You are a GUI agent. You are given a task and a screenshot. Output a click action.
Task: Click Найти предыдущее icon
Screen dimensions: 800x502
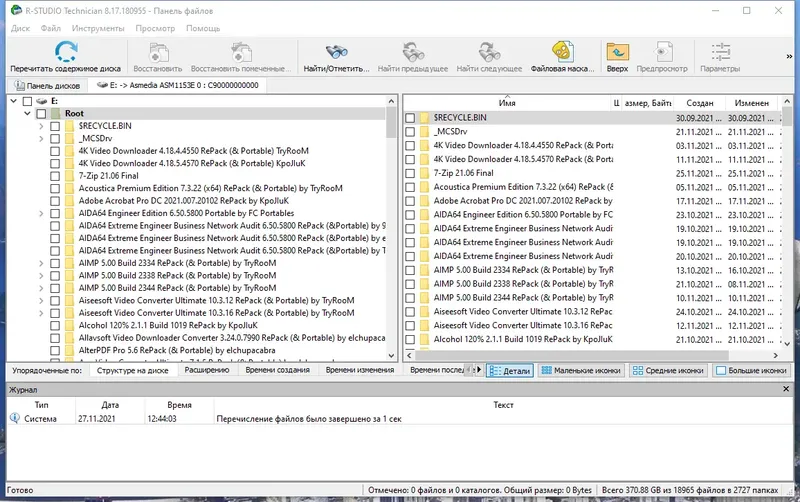[x=413, y=52]
